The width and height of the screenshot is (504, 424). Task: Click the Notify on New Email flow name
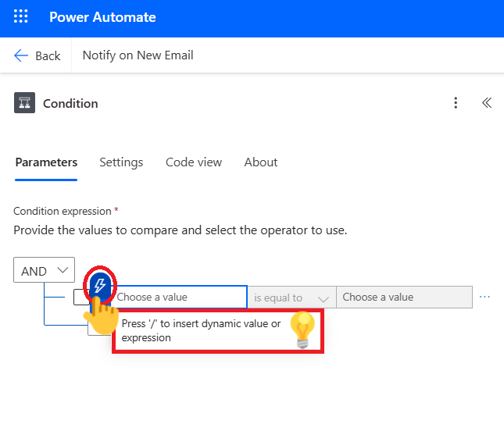[x=138, y=55]
